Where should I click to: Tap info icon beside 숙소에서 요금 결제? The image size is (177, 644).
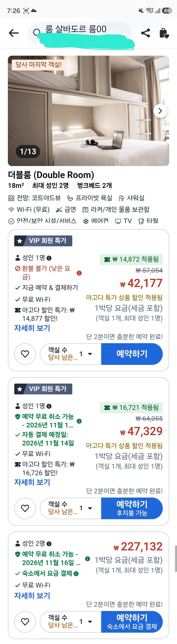(76, 574)
